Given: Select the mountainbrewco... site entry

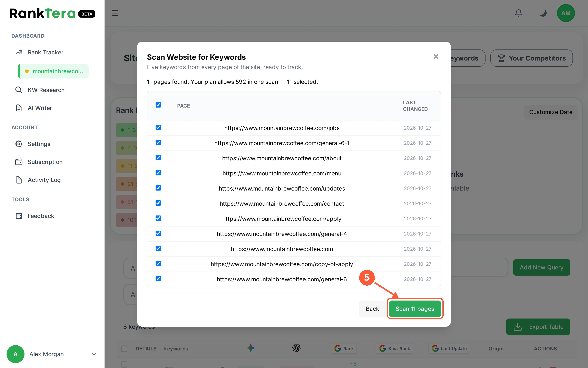Looking at the screenshot, I should pyautogui.click(x=53, y=71).
